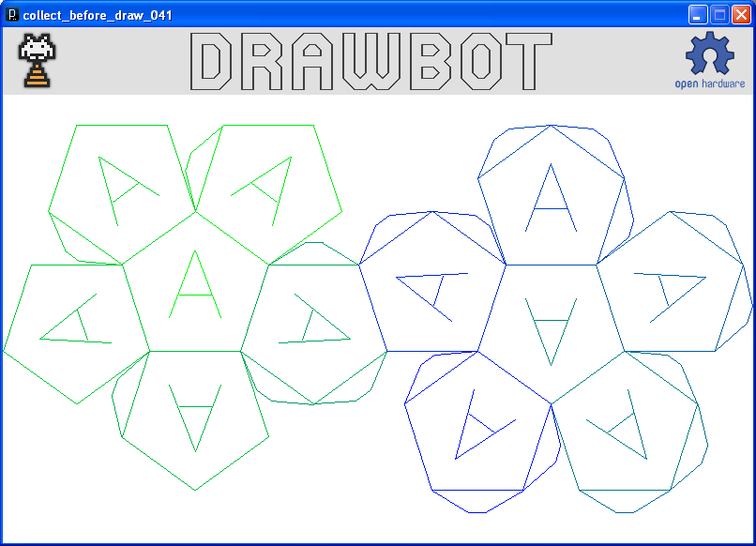Click the upright A in green center pentagon
The width and height of the screenshot is (756, 546).
tap(194, 285)
